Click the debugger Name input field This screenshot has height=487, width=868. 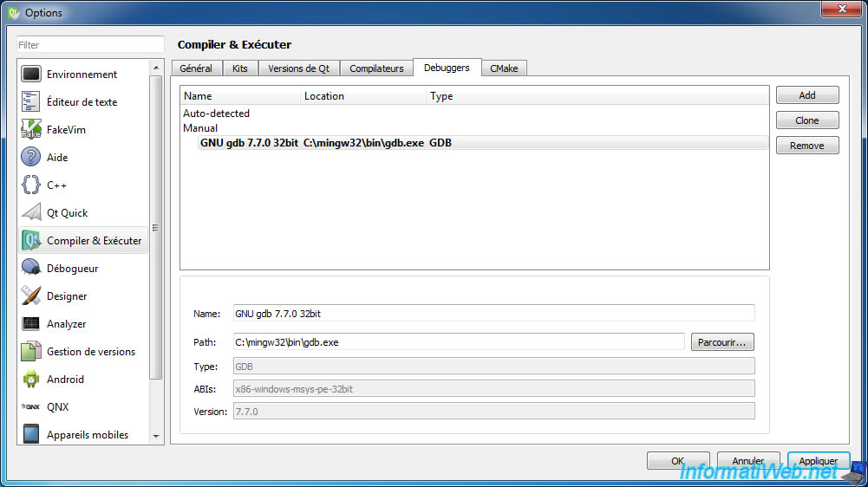point(493,313)
